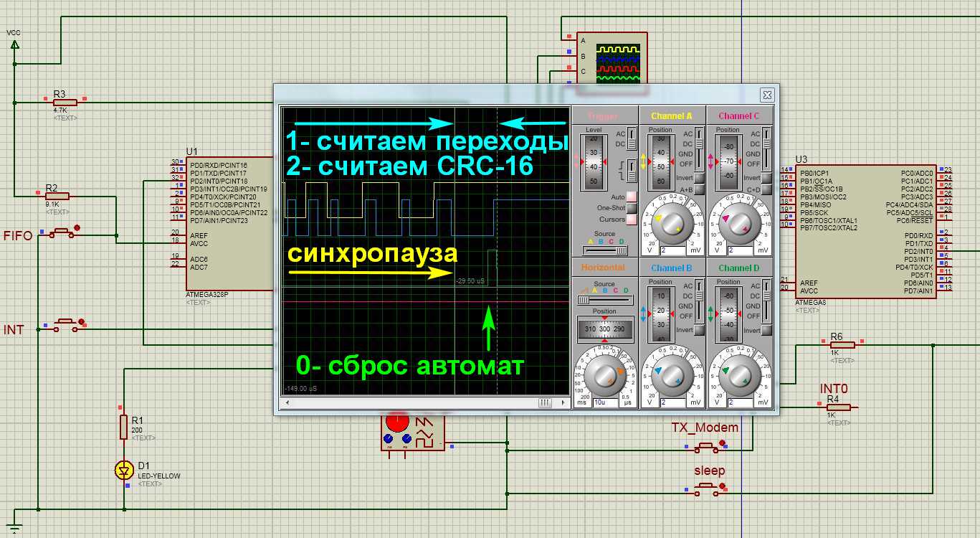Toggle the Auto trigger button
This screenshot has width=980, height=538.
coord(632,197)
